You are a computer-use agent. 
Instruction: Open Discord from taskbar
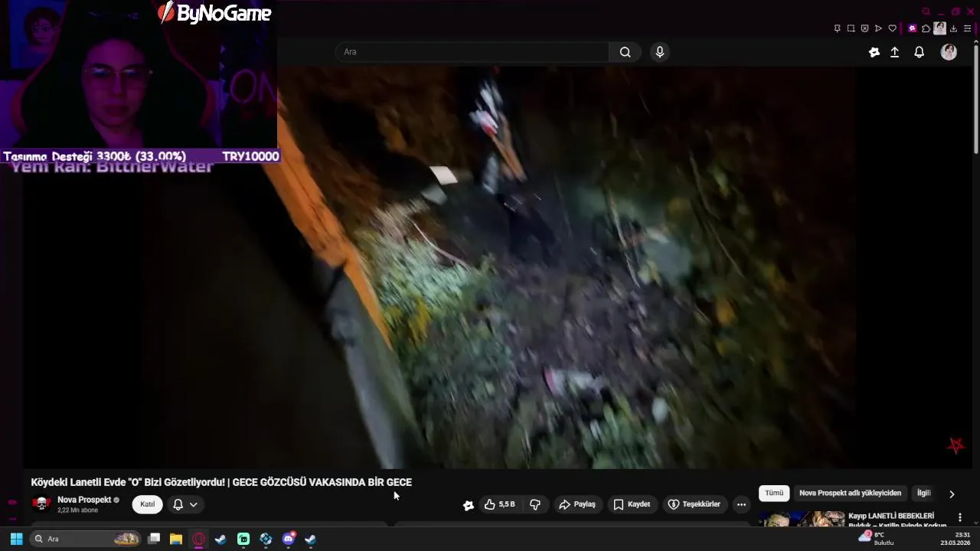pos(289,539)
